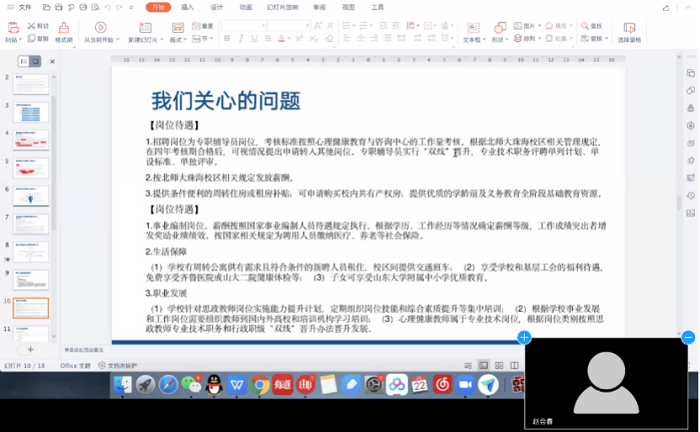Click the 重置 (Reset) button

[206, 26]
